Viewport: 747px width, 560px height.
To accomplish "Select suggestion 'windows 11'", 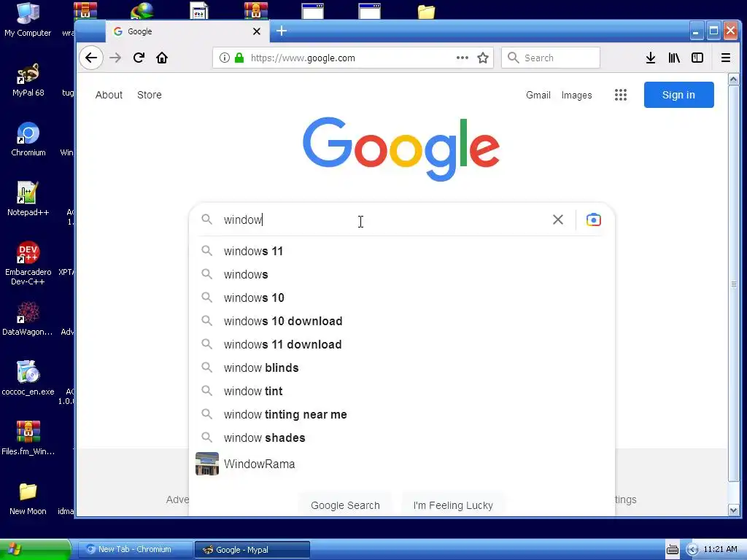I will click(x=402, y=251).
